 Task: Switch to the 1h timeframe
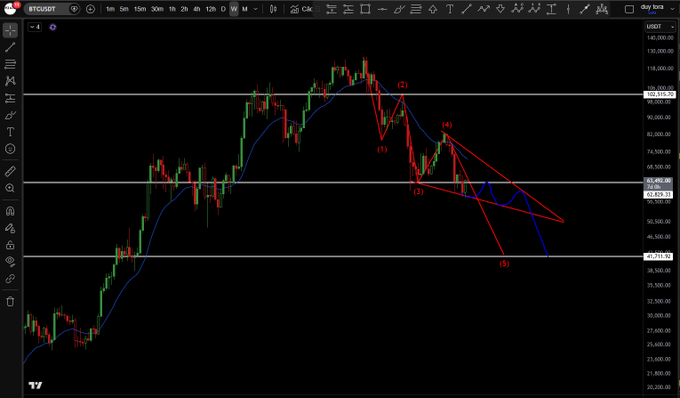(x=172, y=9)
